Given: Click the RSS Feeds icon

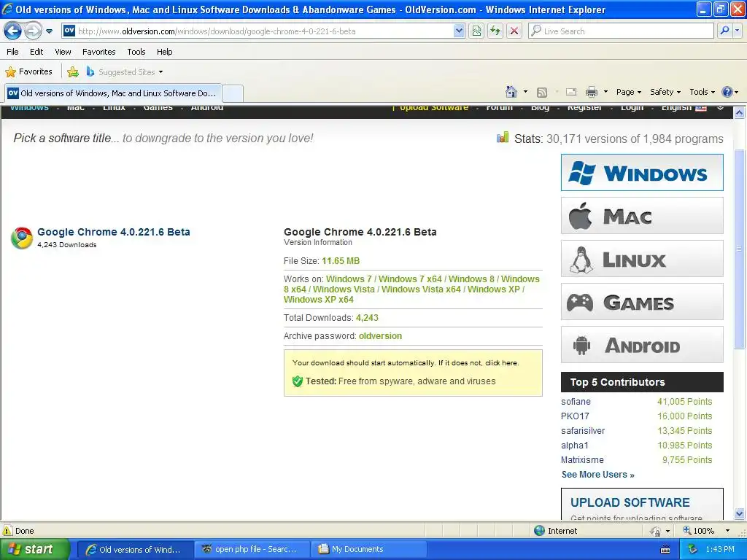Looking at the screenshot, I should click(542, 92).
